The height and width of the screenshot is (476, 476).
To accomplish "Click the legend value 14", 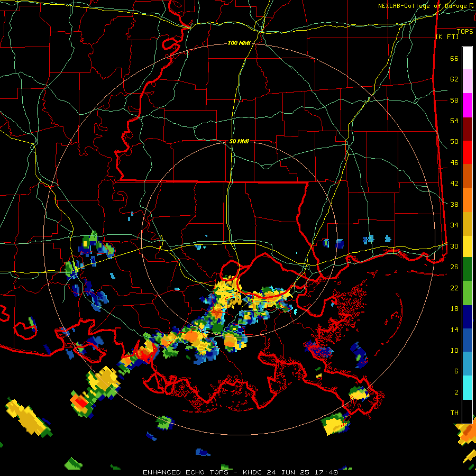I will tap(454, 329).
